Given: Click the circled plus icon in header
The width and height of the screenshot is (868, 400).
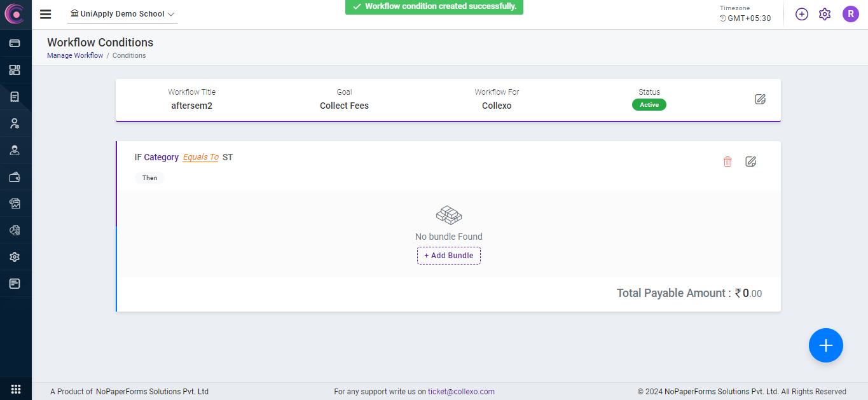Looking at the screenshot, I should pyautogui.click(x=802, y=14).
